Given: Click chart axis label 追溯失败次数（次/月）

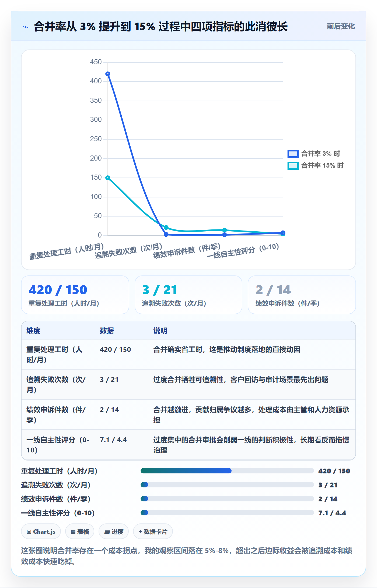Looking at the screenshot, I should click(x=129, y=251).
